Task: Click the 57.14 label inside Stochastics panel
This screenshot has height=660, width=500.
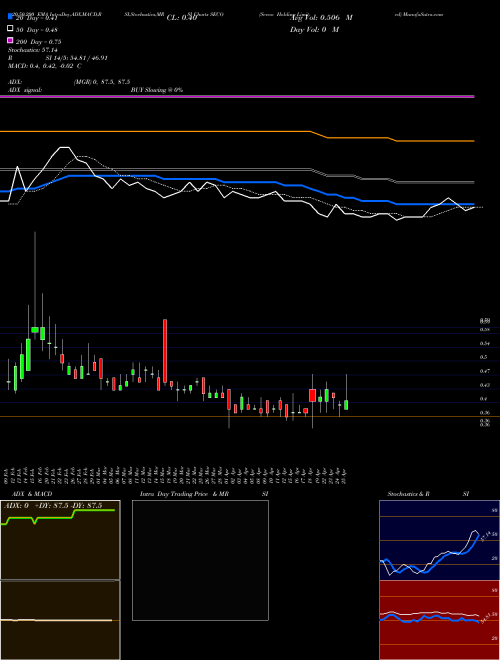Action: [484, 537]
